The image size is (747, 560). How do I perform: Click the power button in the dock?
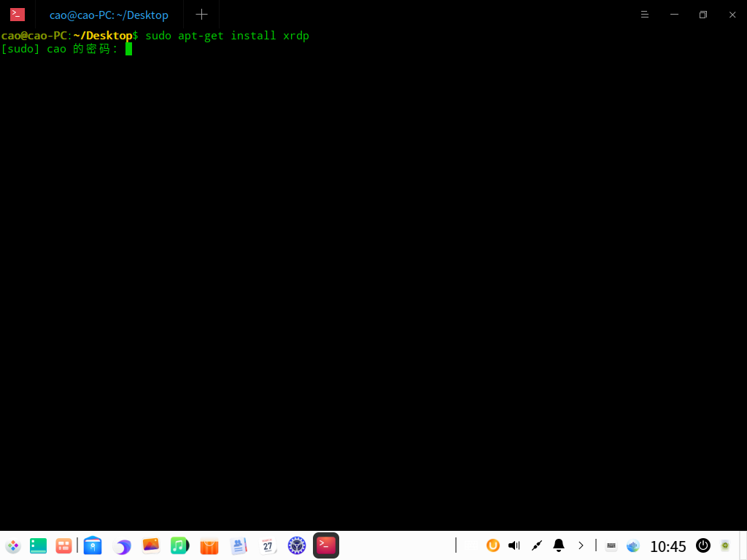point(703,545)
